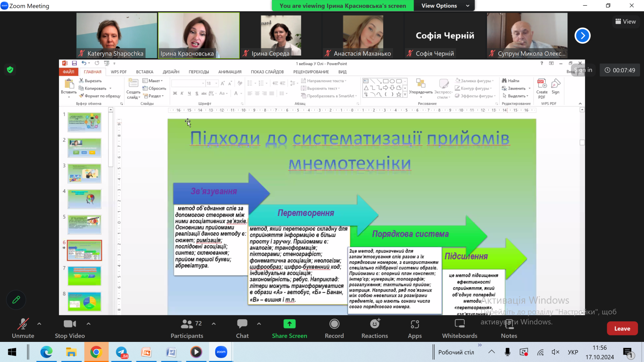Open the View Options dropdown
The height and width of the screenshot is (362, 644).
point(445,6)
